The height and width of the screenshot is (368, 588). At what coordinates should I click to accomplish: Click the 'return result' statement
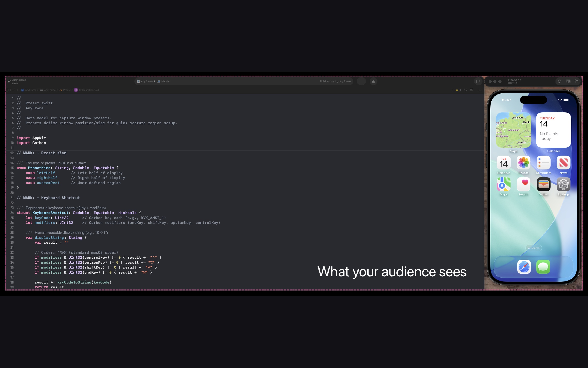click(49, 287)
